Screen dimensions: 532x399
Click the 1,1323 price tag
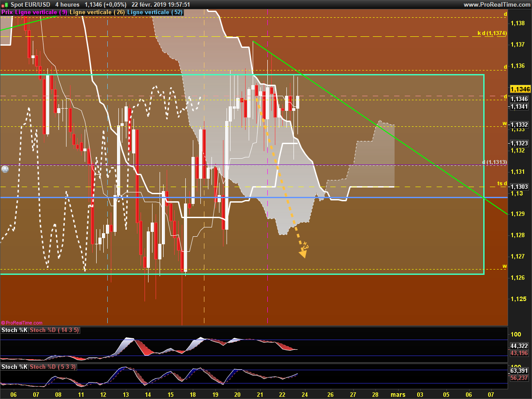coord(519,143)
